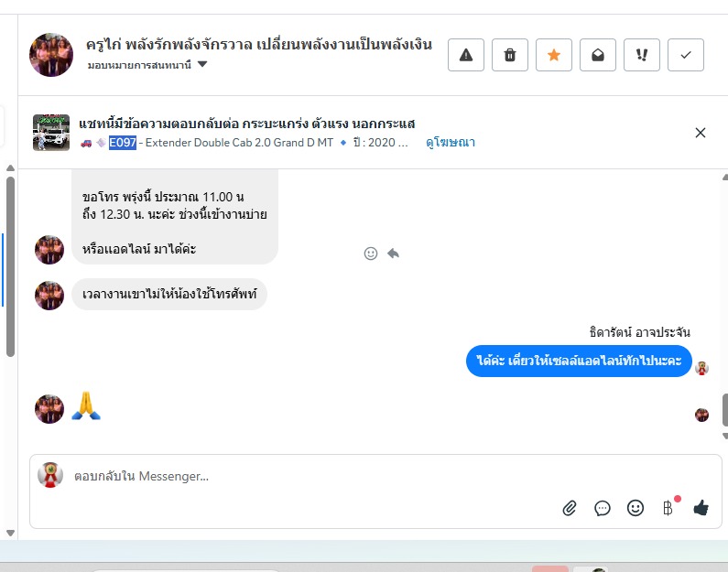Open the baht payment request icon
The height and width of the screenshot is (572, 728).
[x=668, y=508]
